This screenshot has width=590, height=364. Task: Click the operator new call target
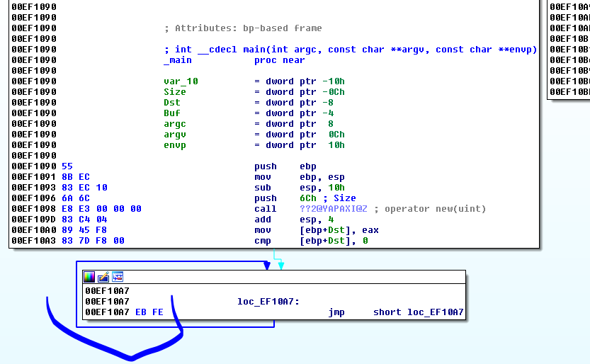[x=333, y=209]
